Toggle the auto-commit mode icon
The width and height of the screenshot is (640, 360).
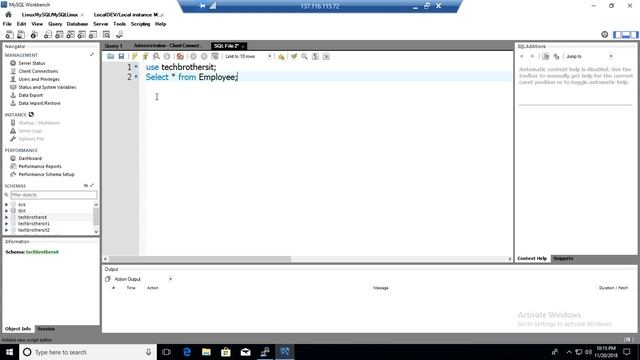tap(215, 56)
